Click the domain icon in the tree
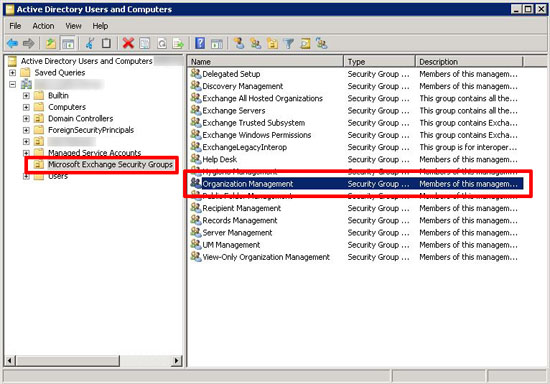The image size is (550, 384). (x=26, y=84)
